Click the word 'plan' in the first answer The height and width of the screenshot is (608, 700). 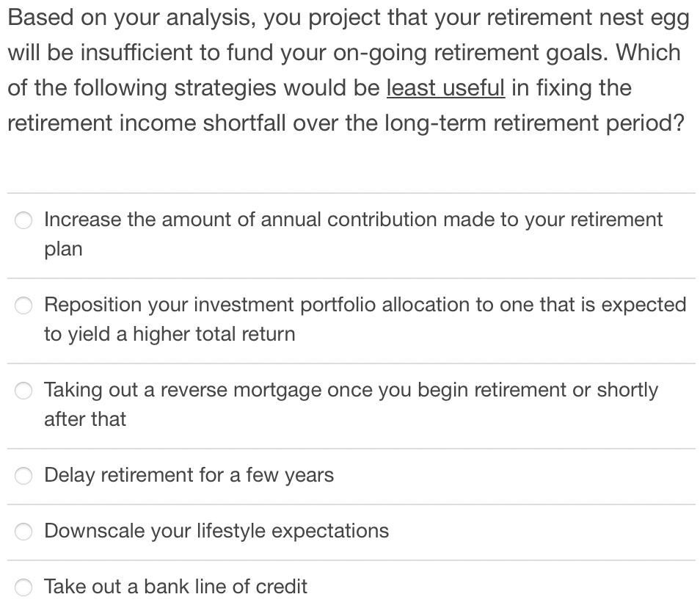63,248
